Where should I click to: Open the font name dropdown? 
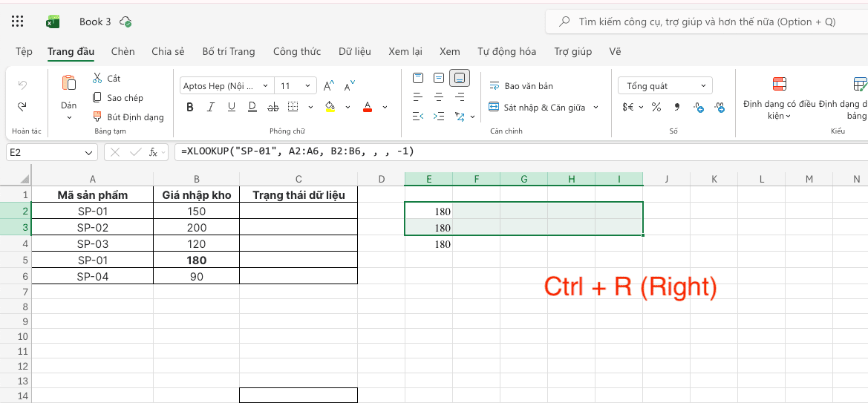click(x=265, y=86)
